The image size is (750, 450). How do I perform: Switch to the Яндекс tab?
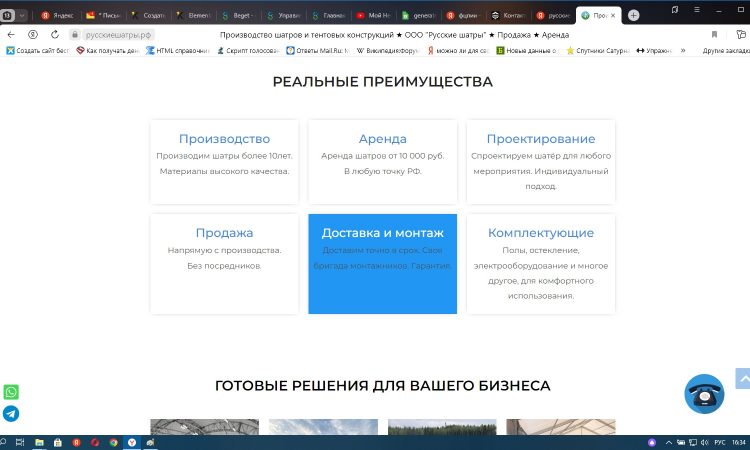[57, 15]
